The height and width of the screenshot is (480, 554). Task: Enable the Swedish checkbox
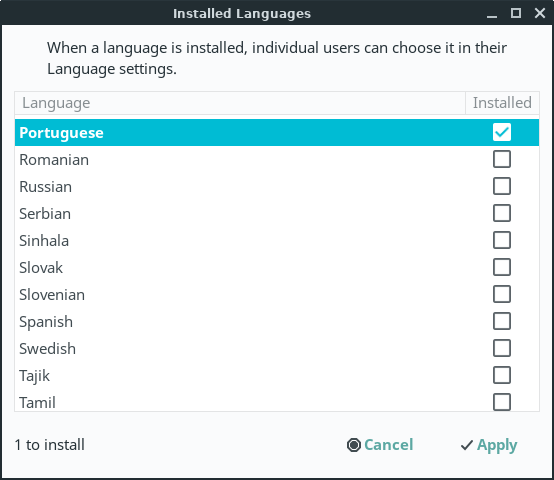(x=502, y=349)
